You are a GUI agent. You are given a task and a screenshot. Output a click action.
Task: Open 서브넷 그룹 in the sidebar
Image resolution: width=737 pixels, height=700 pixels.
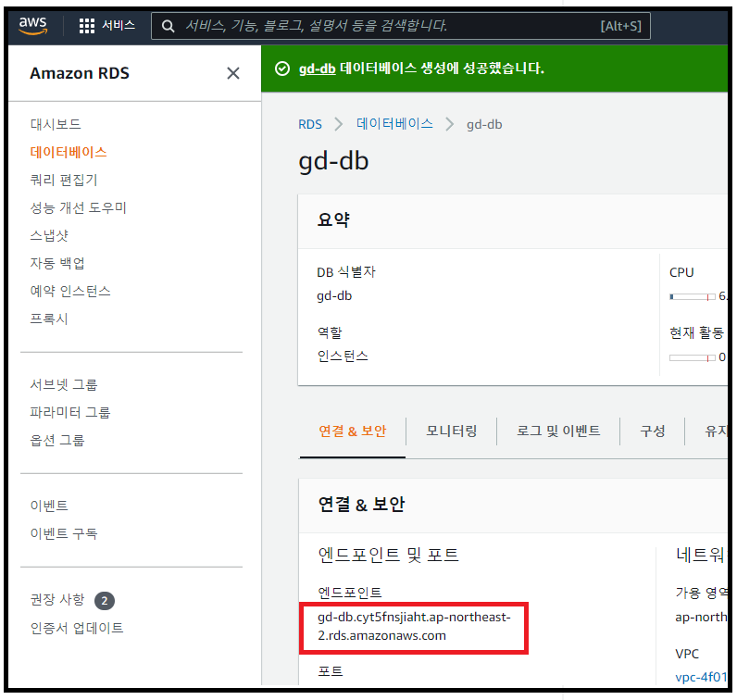[x=64, y=384]
